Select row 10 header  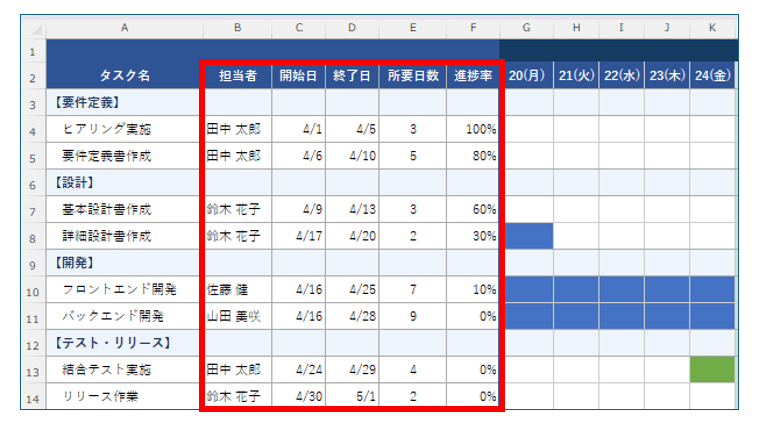pos(33,290)
